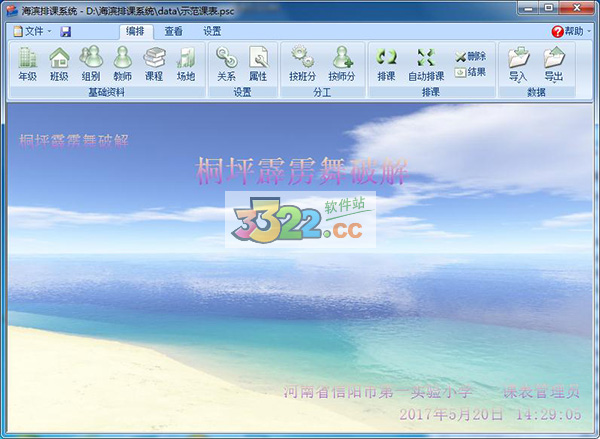Open the 文件 file menu
600x439 pixels.
32,31
